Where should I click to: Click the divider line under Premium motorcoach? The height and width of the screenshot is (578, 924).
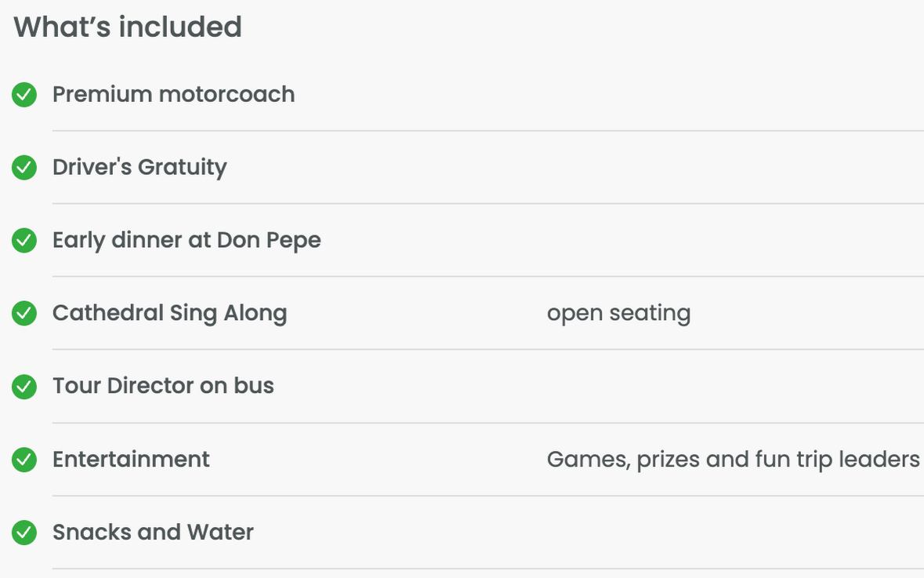(x=487, y=131)
